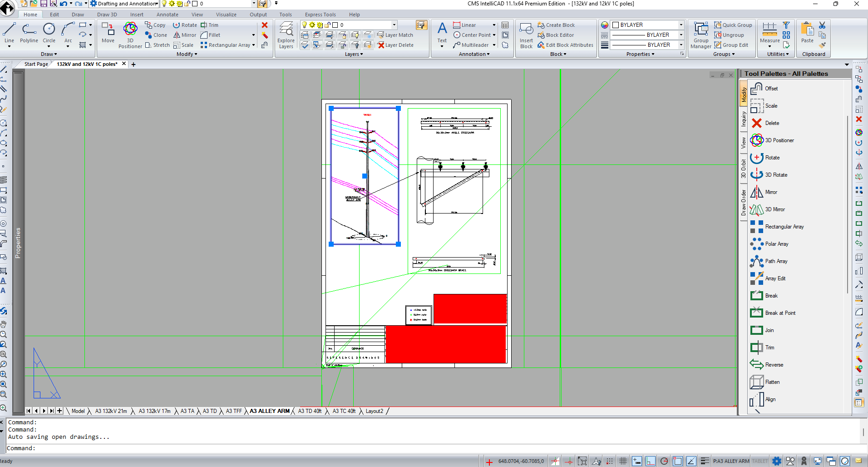Pick the Flatten palette tool

(x=765, y=382)
